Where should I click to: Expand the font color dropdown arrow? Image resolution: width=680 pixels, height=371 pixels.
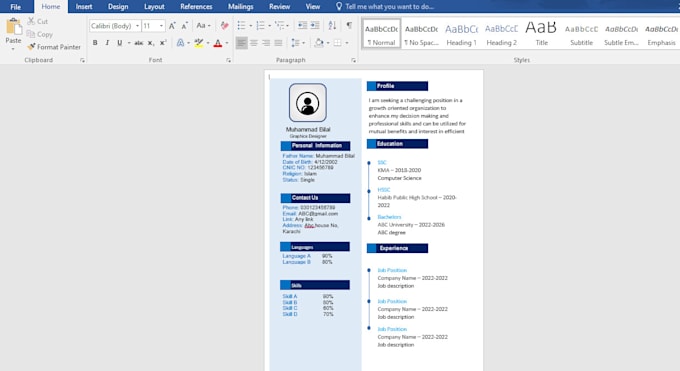(226, 43)
